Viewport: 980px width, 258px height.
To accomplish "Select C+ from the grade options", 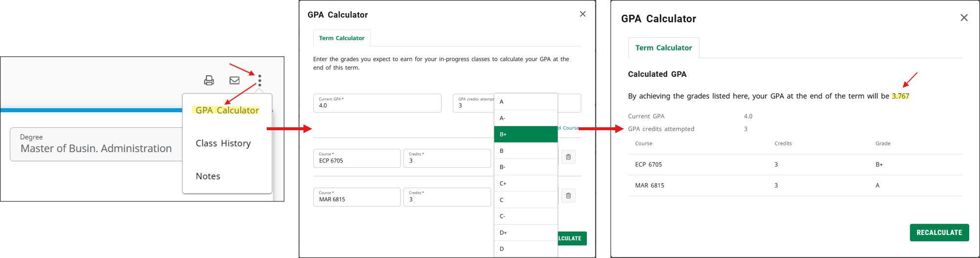I will click(x=525, y=184).
